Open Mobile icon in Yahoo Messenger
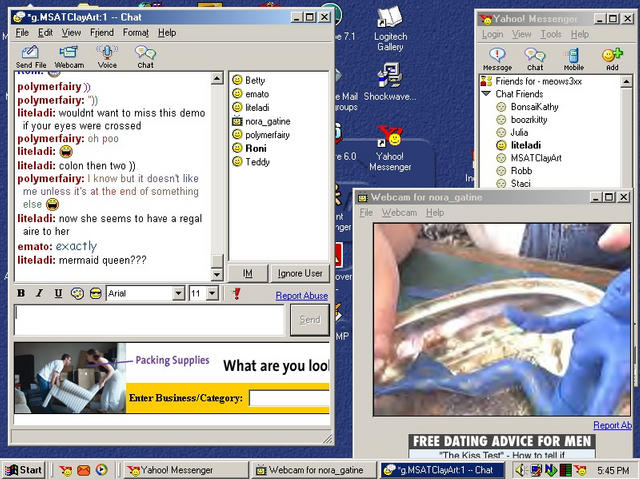Screen dimensions: 640x480 tap(573, 59)
